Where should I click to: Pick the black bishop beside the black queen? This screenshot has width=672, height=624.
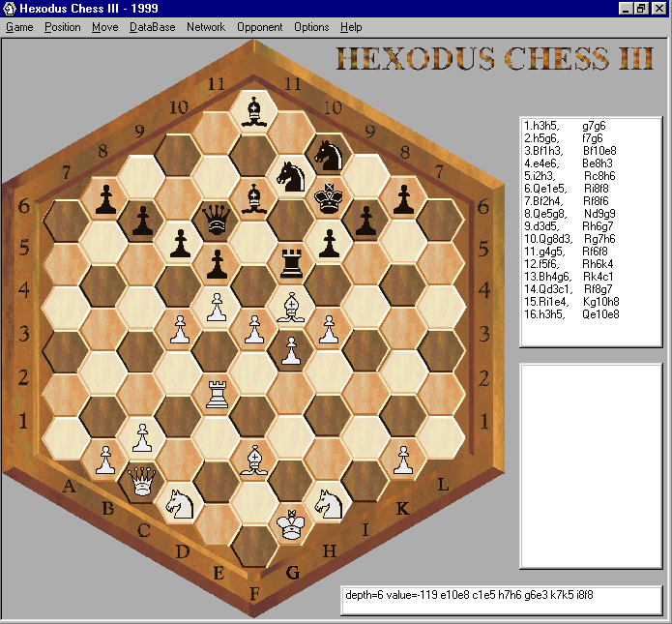[x=253, y=198]
